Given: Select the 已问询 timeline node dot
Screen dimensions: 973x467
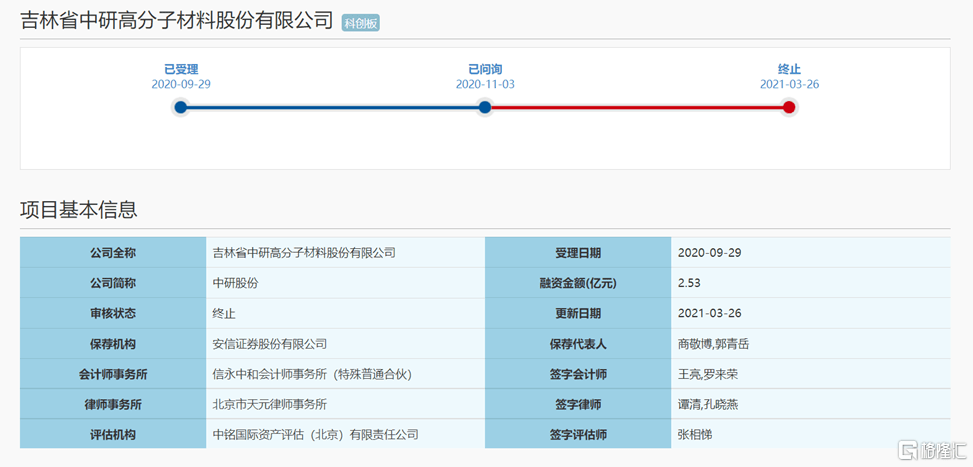Looking at the screenshot, I should click(485, 107).
